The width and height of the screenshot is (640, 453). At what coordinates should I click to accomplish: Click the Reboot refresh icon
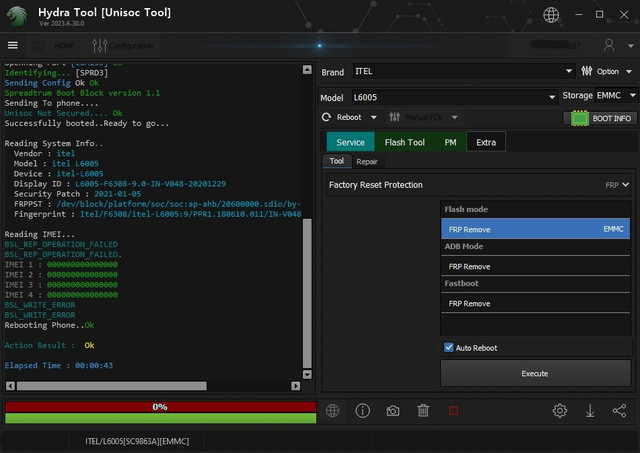point(326,117)
